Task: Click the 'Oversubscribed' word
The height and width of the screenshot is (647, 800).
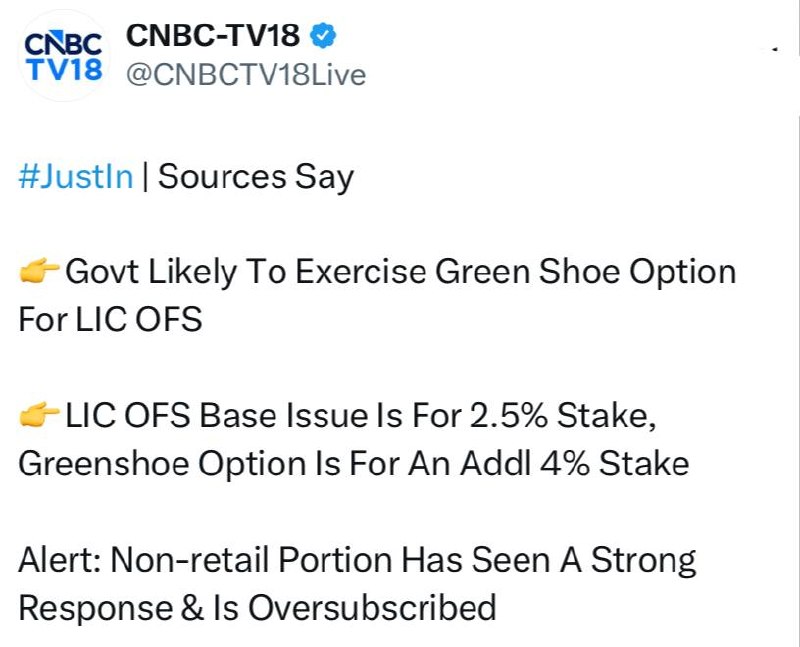Action: point(372,608)
